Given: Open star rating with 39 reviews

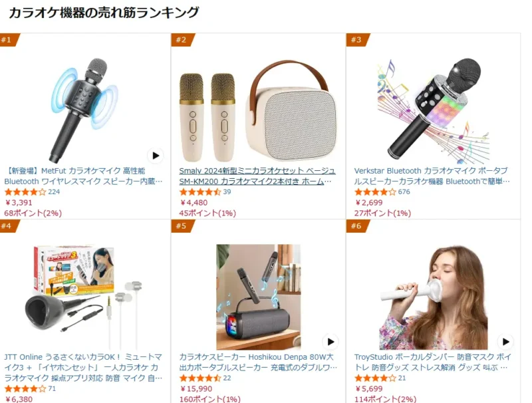Looking at the screenshot, I should point(205,192).
